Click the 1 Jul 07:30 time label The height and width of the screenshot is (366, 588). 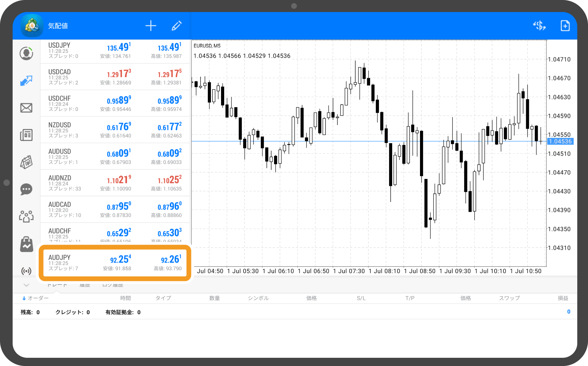(x=349, y=271)
